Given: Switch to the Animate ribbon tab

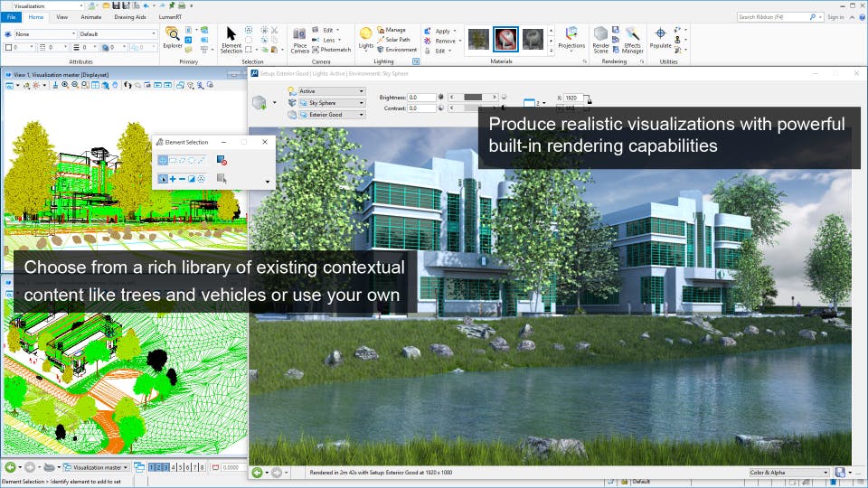Looking at the screenshot, I should [90, 16].
